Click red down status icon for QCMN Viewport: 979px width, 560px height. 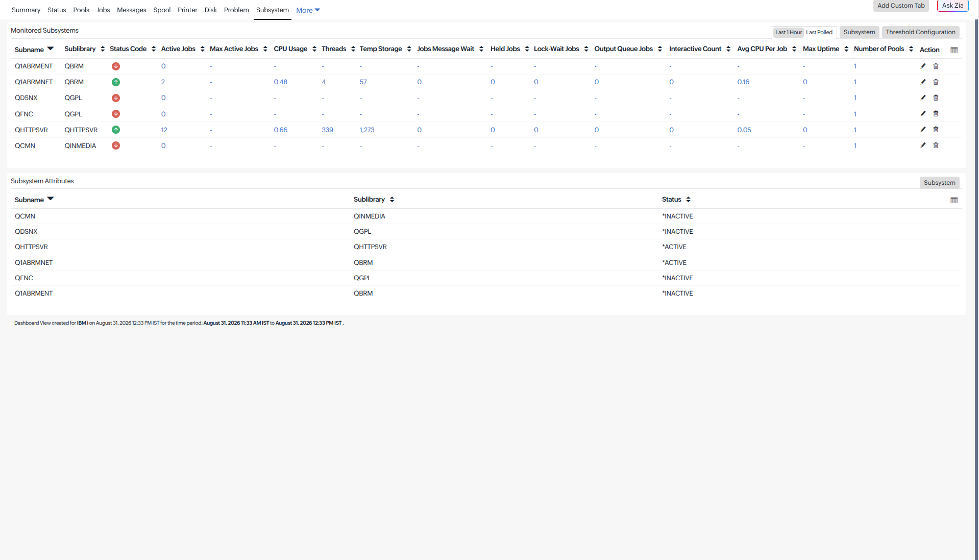click(116, 145)
